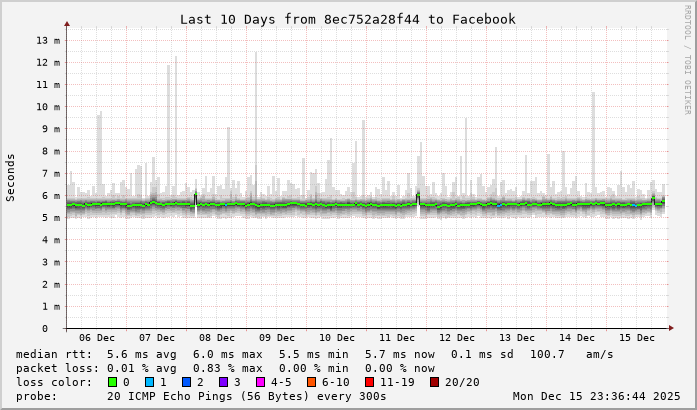Select the magenta swatch for 4-5 loss
Image resolution: width=697 pixels, height=410 pixels.
[260, 382]
